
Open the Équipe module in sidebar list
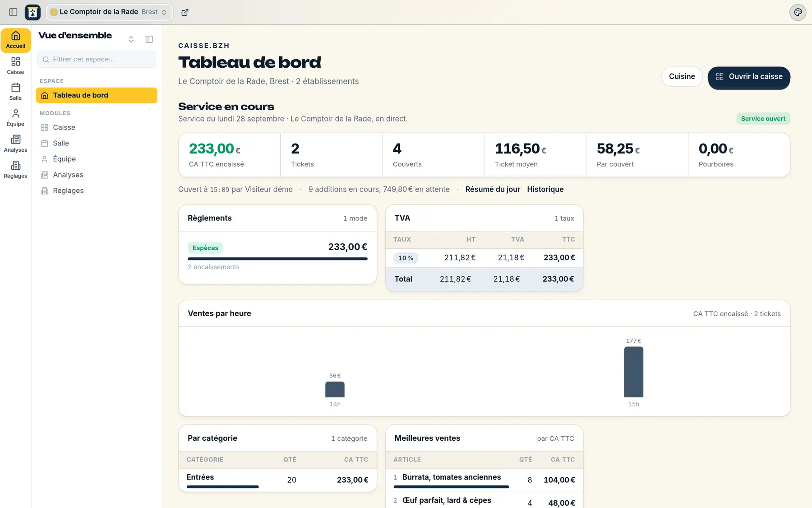(97, 159)
